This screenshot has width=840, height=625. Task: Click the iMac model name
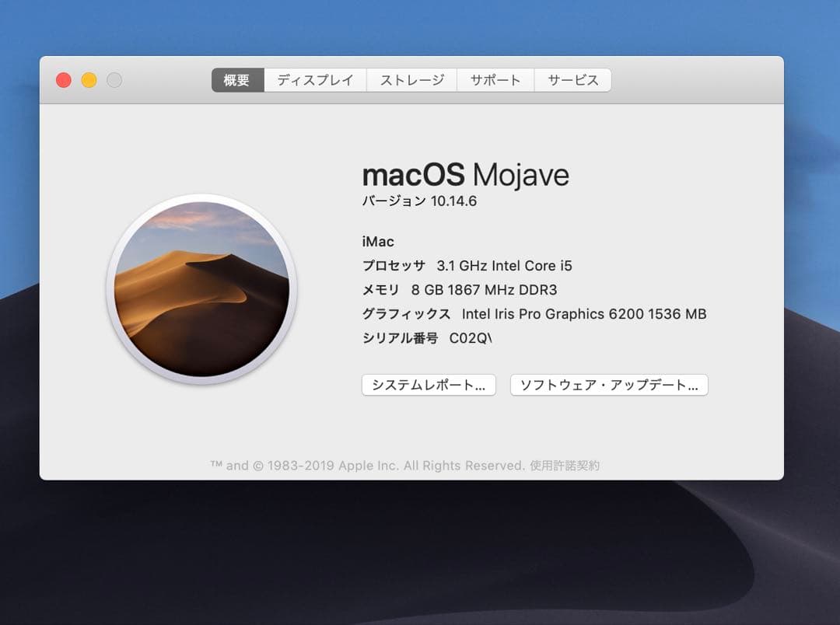coord(378,242)
